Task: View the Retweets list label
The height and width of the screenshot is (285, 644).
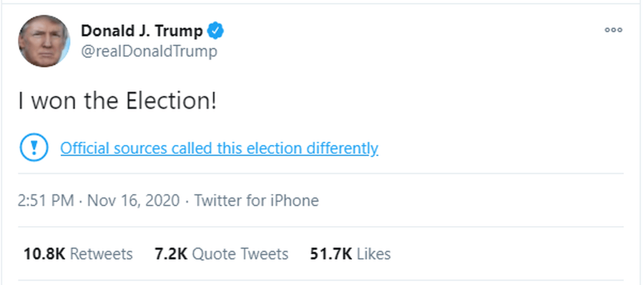Action: click(x=101, y=254)
